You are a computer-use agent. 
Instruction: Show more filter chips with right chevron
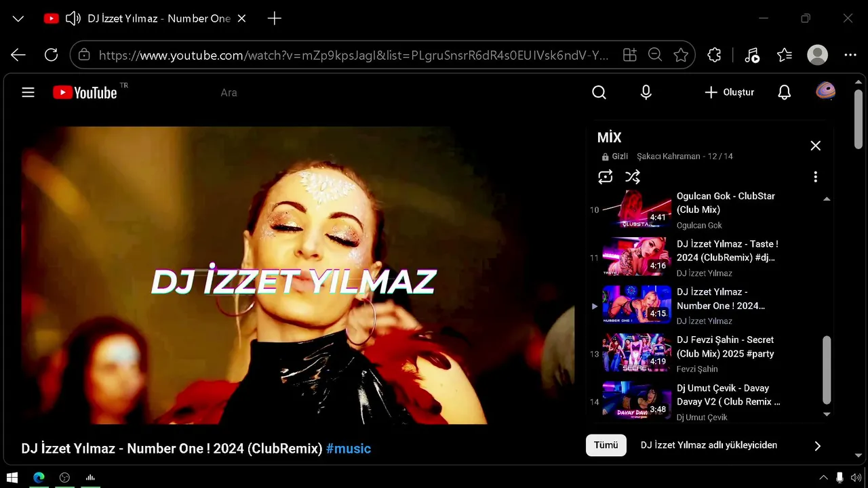pyautogui.click(x=817, y=446)
